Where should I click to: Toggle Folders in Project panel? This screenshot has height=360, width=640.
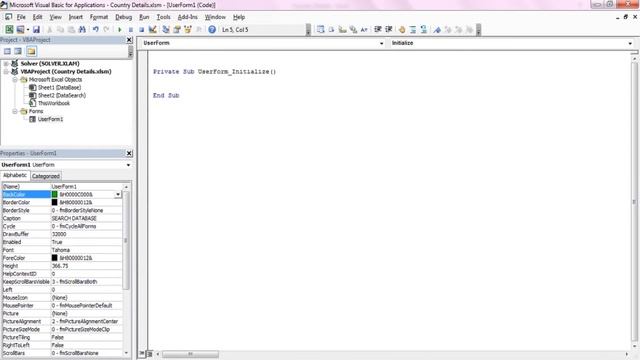pyautogui.click(x=31, y=51)
